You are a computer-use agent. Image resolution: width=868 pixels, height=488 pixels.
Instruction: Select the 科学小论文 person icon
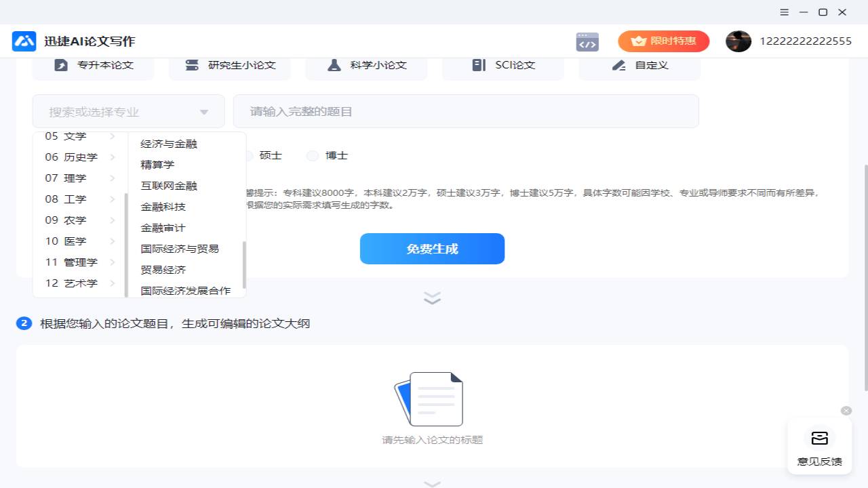334,65
